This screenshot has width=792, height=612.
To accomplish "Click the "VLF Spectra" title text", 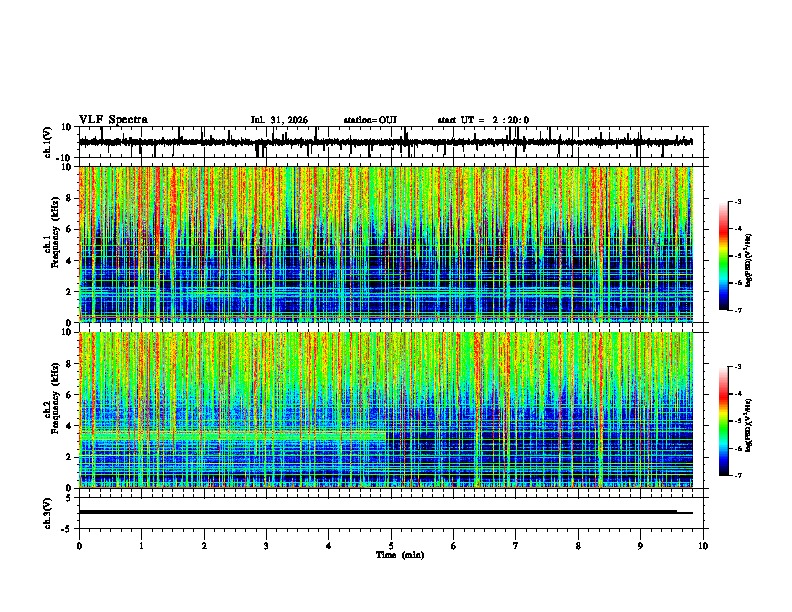I will [x=113, y=120].
